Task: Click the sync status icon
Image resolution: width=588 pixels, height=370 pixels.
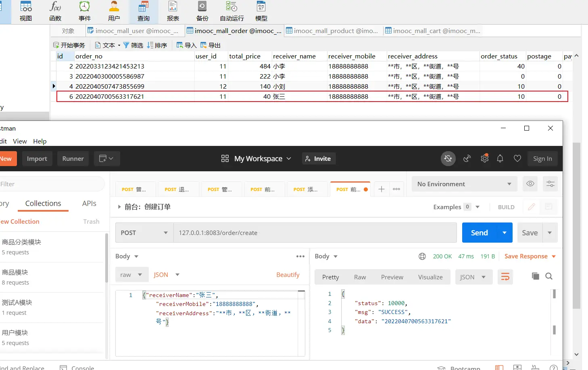Action: click(x=448, y=158)
